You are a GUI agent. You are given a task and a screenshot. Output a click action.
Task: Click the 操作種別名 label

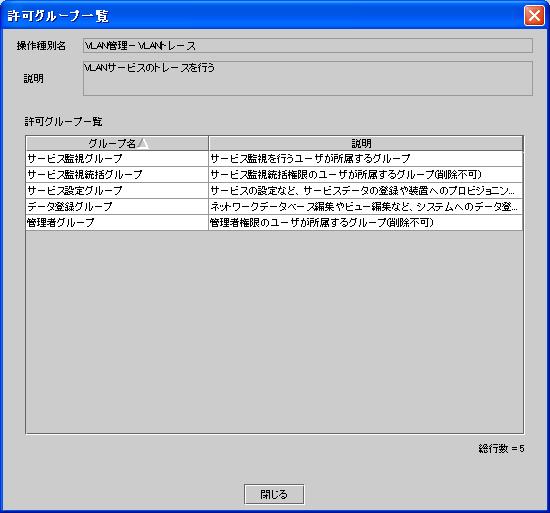pyautogui.click(x=41, y=46)
